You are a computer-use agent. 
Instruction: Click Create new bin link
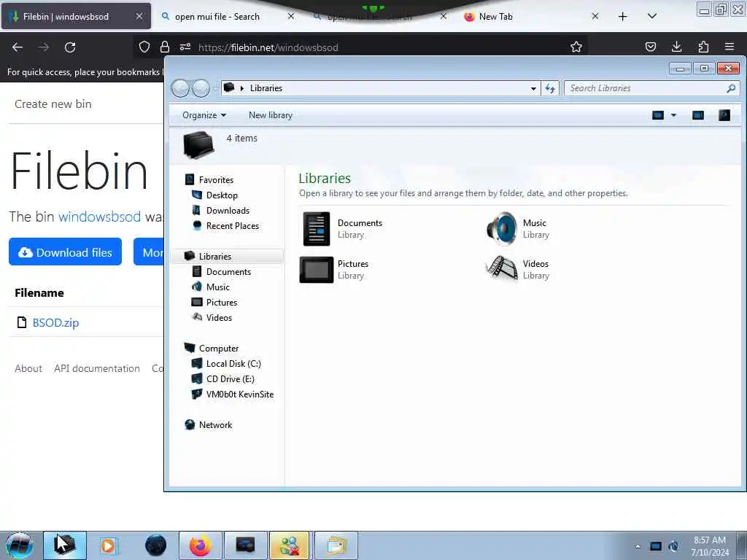[x=53, y=104]
